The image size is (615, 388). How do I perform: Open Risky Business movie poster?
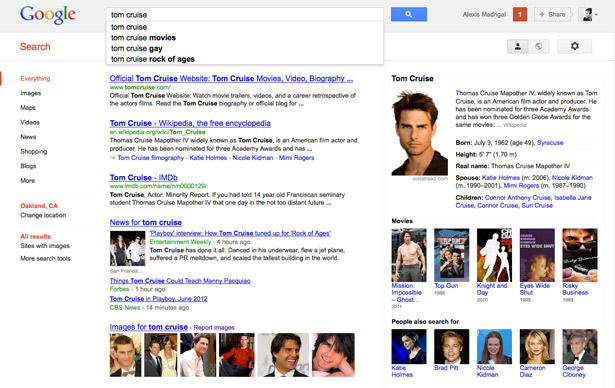click(x=580, y=255)
